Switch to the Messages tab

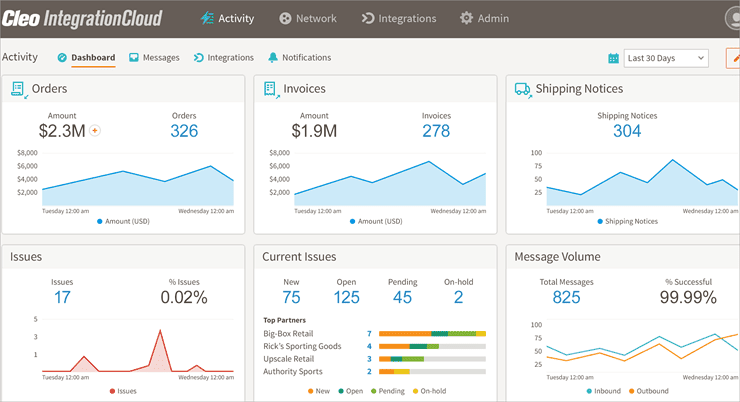pyautogui.click(x=154, y=58)
